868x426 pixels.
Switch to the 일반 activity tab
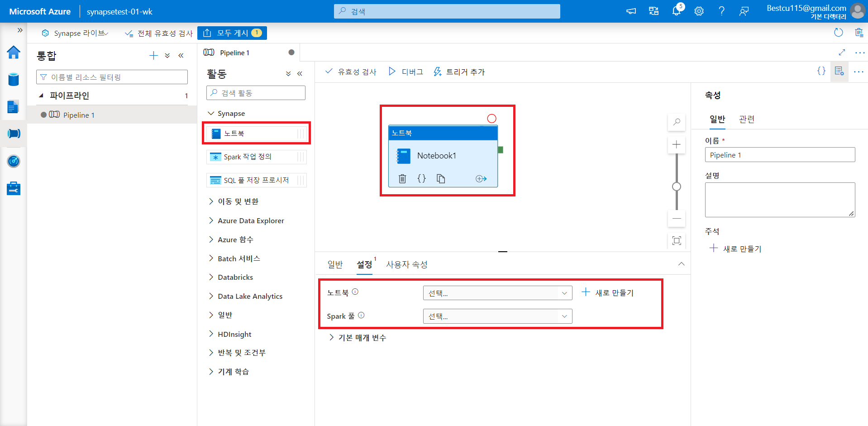pyautogui.click(x=335, y=264)
